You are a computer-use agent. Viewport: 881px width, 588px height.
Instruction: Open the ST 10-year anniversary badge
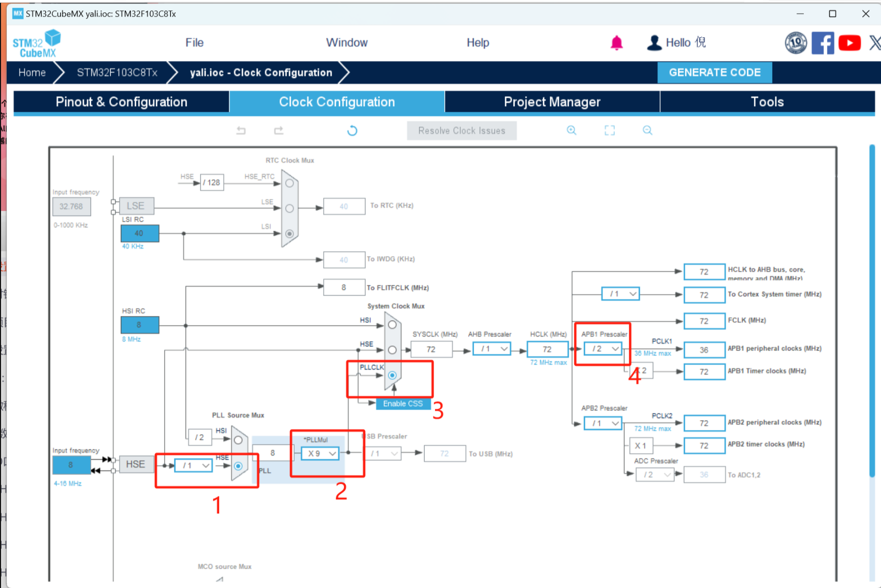tap(796, 42)
